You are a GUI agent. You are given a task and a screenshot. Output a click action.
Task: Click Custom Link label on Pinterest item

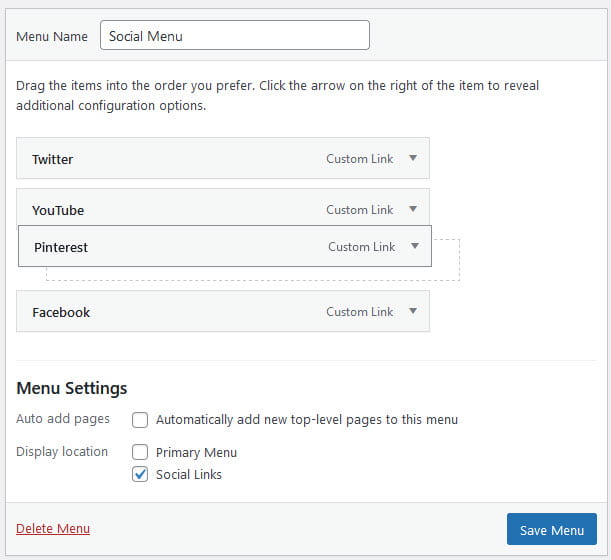tap(362, 247)
